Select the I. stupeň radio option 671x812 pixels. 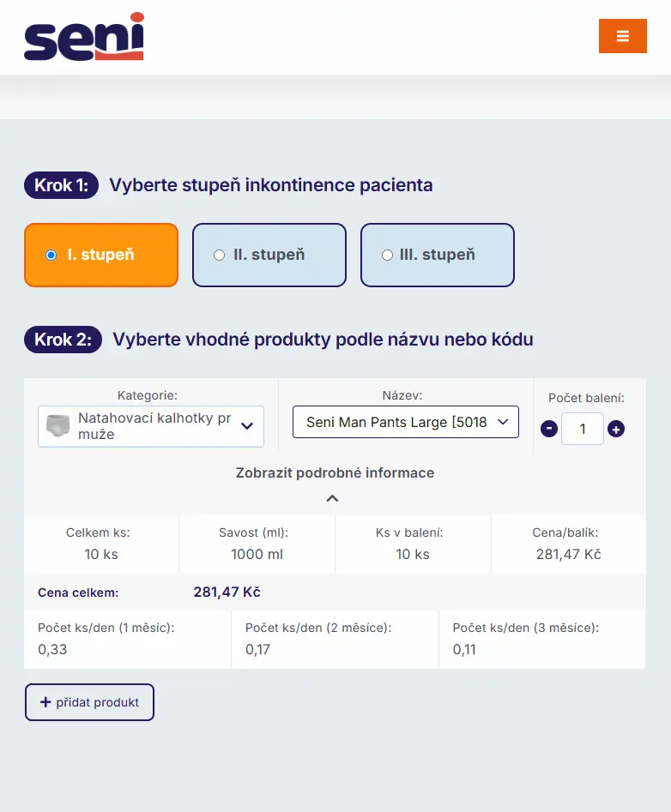(101, 255)
